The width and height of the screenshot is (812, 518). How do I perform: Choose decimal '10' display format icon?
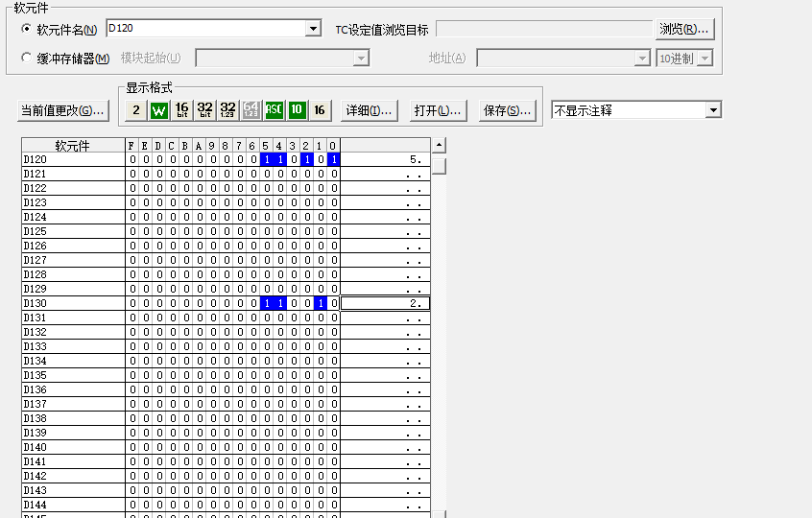(297, 110)
